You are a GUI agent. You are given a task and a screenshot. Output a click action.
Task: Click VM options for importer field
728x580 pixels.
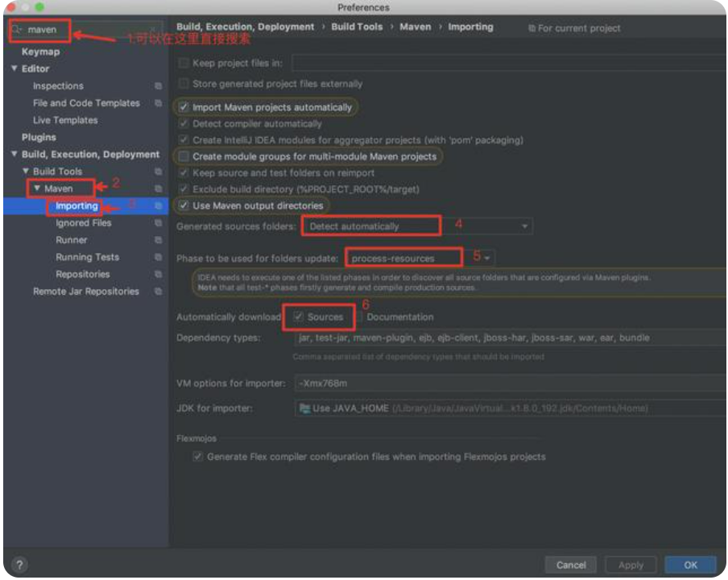(x=511, y=383)
